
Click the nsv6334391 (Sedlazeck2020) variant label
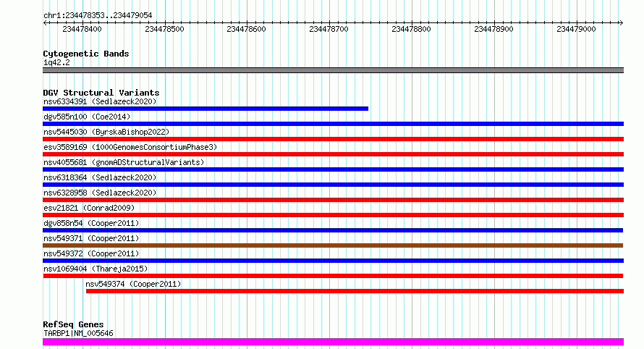(100, 101)
